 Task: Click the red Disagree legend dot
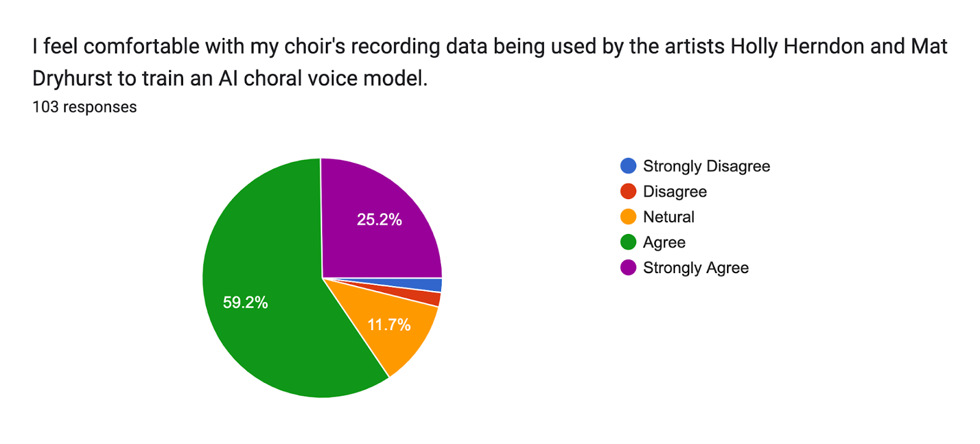click(x=628, y=192)
